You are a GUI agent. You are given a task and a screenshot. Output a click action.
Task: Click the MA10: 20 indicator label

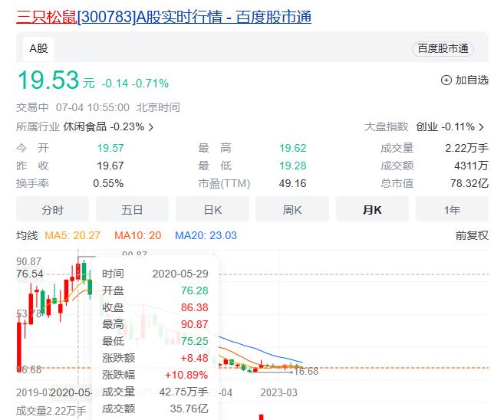pos(138,235)
